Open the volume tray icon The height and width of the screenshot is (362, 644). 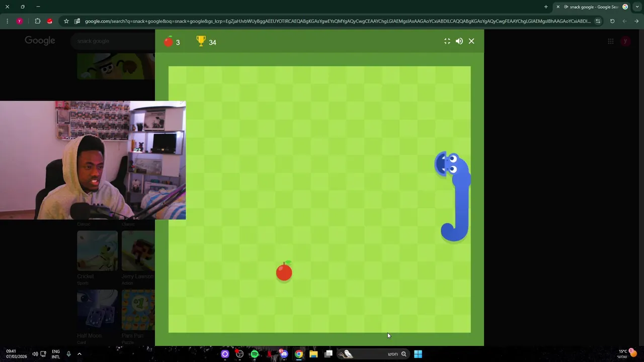[35, 354]
